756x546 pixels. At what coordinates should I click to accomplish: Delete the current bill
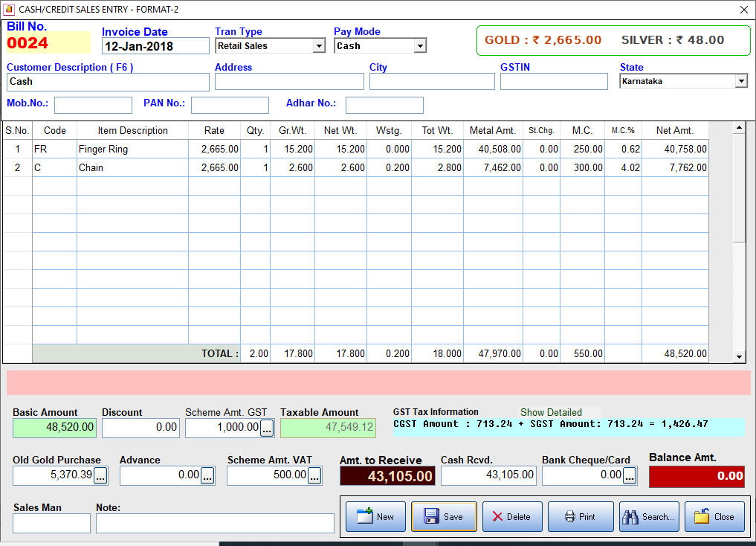(512, 516)
